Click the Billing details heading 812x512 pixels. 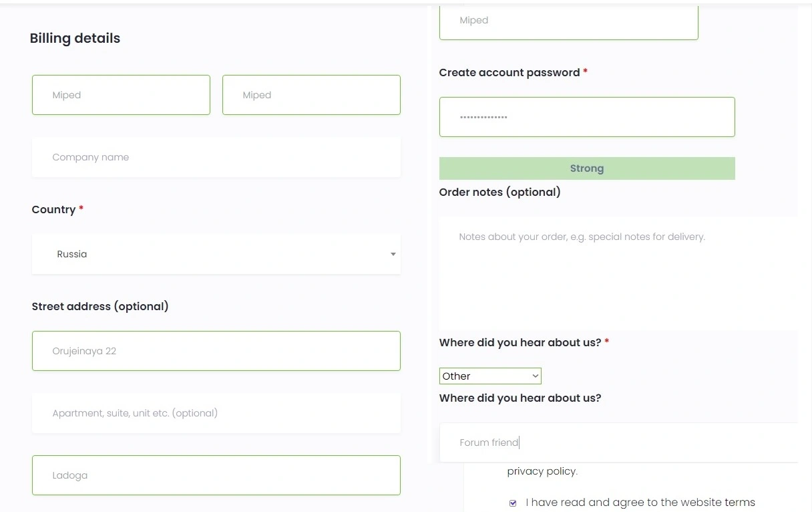pyautogui.click(x=75, y=38)
